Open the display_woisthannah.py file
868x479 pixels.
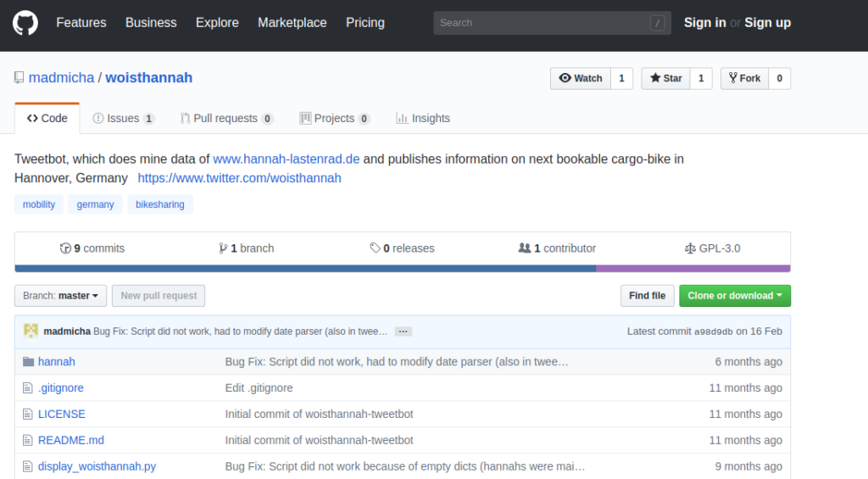coord(97,466)
